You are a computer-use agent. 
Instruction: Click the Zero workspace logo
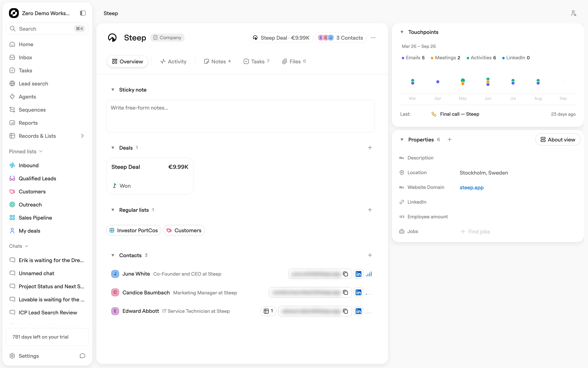[x=14, y=13]
